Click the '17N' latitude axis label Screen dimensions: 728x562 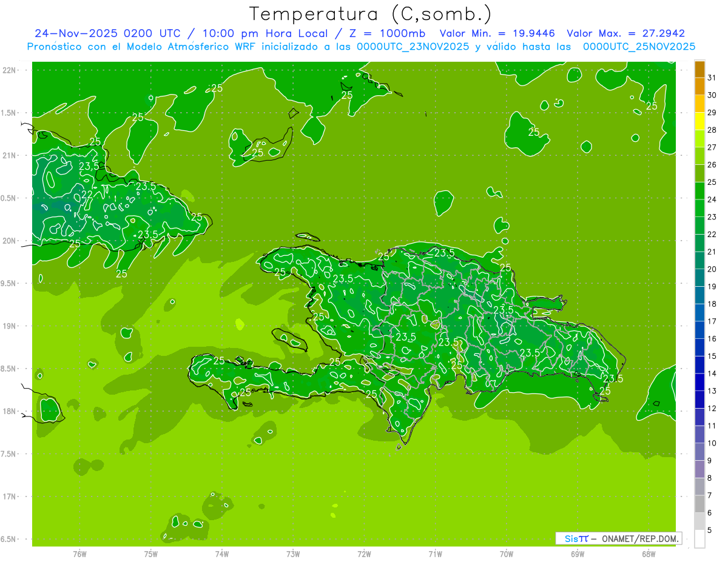[8, 497]
